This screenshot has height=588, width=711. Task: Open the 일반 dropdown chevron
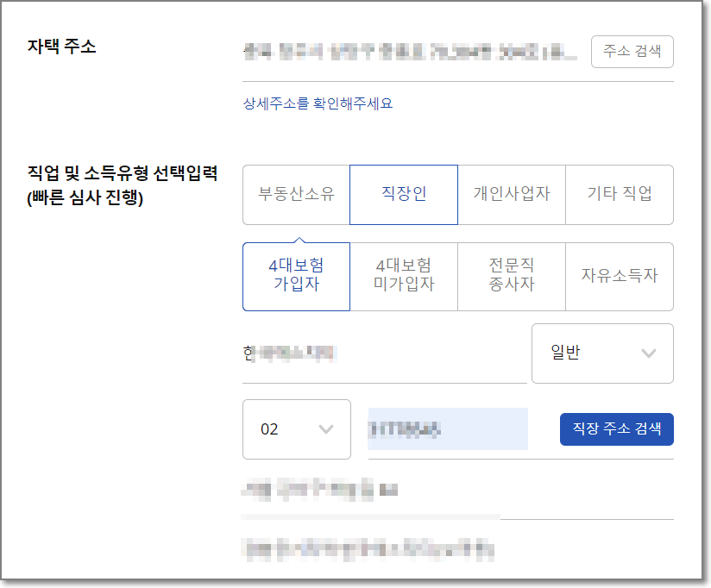click(x=650, y=353)
